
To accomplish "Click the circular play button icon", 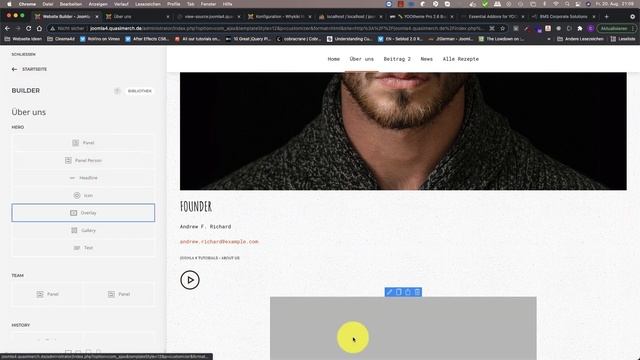I will [190, 280].
